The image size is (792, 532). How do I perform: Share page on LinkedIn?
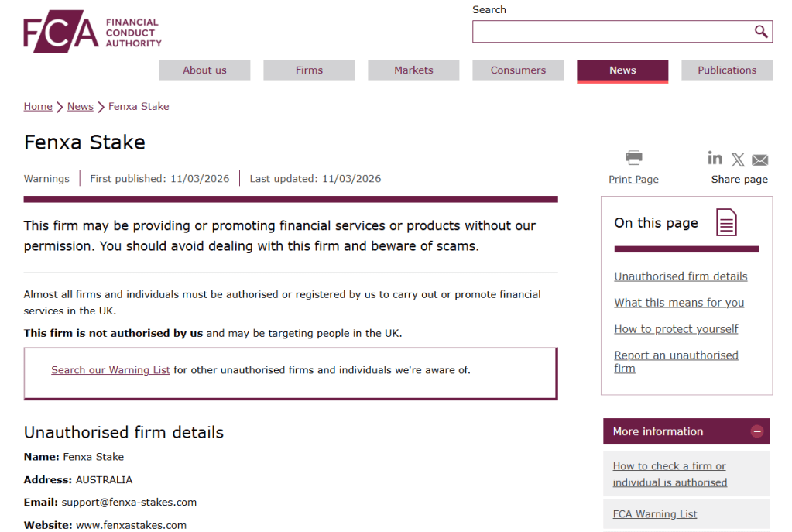[715, 158]
